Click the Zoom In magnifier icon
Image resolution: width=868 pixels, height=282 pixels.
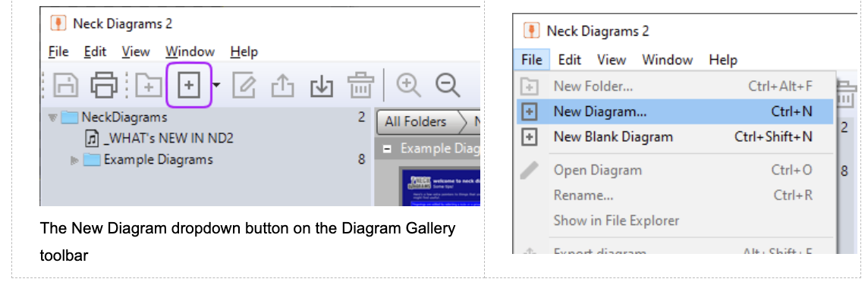pyautogui.click(x=408, y=85)
